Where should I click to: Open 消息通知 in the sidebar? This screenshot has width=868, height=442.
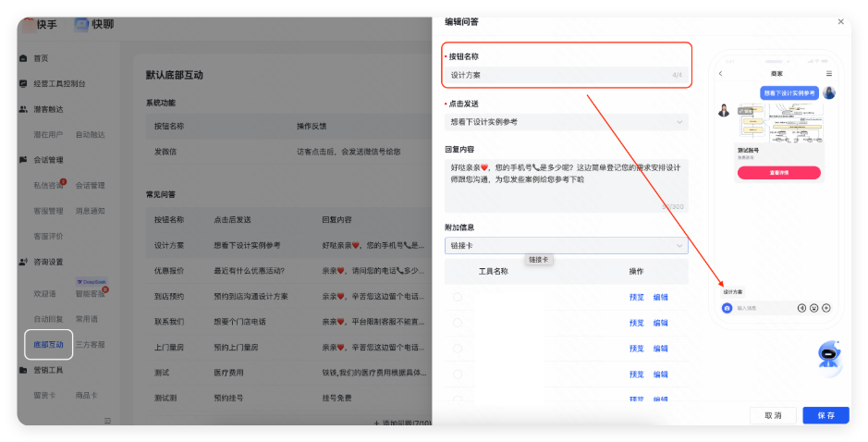91,211
